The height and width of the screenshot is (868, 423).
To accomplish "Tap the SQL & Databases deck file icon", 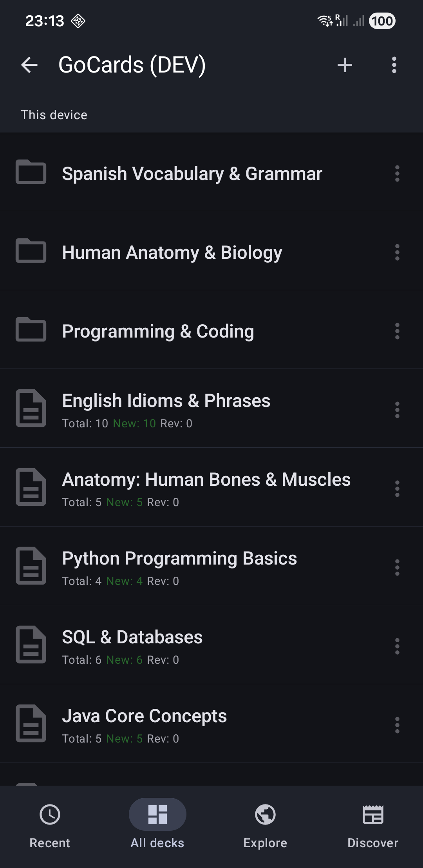I will pyautogui.click(x=31, y=645).
